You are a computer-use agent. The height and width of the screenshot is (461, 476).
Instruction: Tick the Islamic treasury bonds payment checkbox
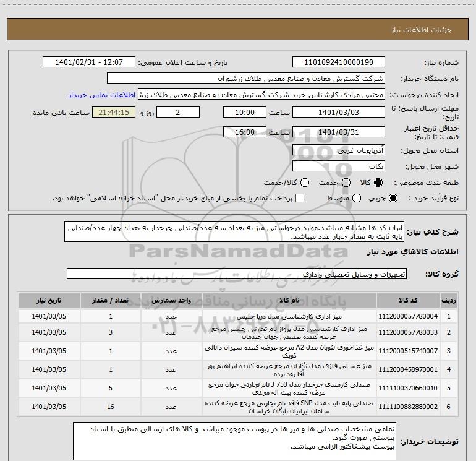coord(300,198)
